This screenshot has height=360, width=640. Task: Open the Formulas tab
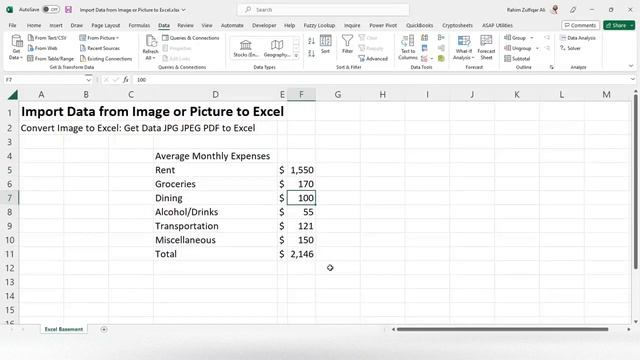pyautogui.click(x=139, y=25)
